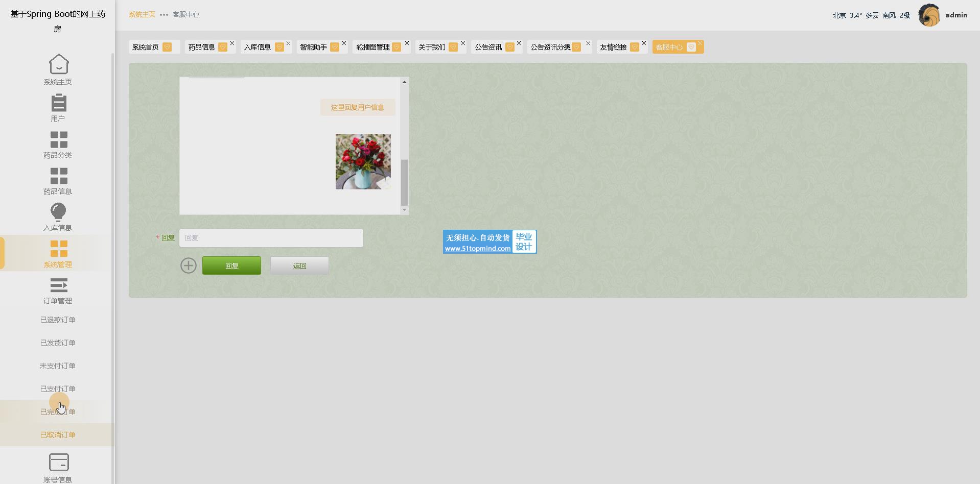Viewport: 980px width, 484px height.
Task: Close the 药品信息 tab
Action: pos(232,43)
